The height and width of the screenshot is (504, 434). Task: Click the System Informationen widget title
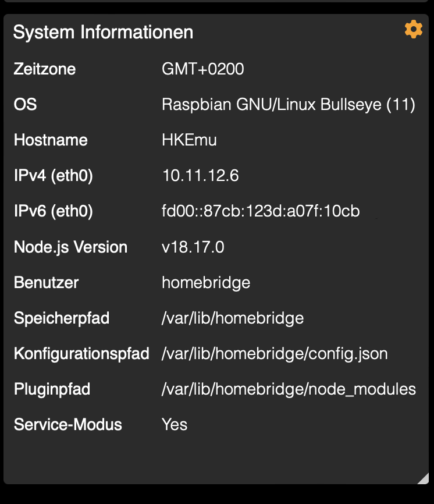103,32
